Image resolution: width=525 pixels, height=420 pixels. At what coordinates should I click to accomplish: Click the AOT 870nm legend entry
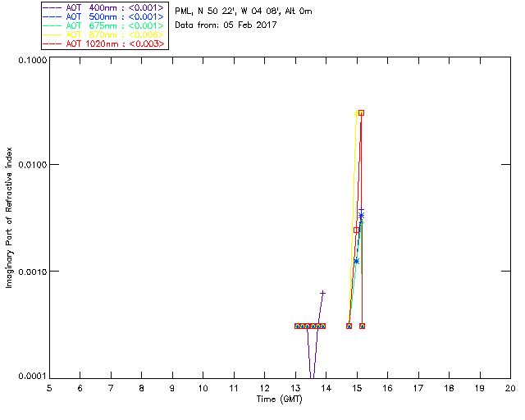point(103,34)
